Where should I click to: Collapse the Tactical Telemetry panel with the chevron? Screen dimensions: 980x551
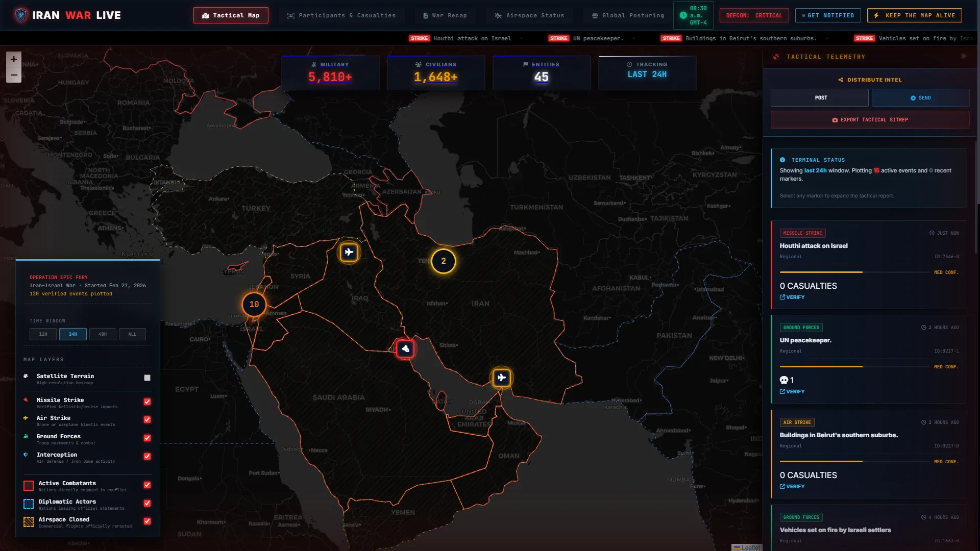pos(964,57)
